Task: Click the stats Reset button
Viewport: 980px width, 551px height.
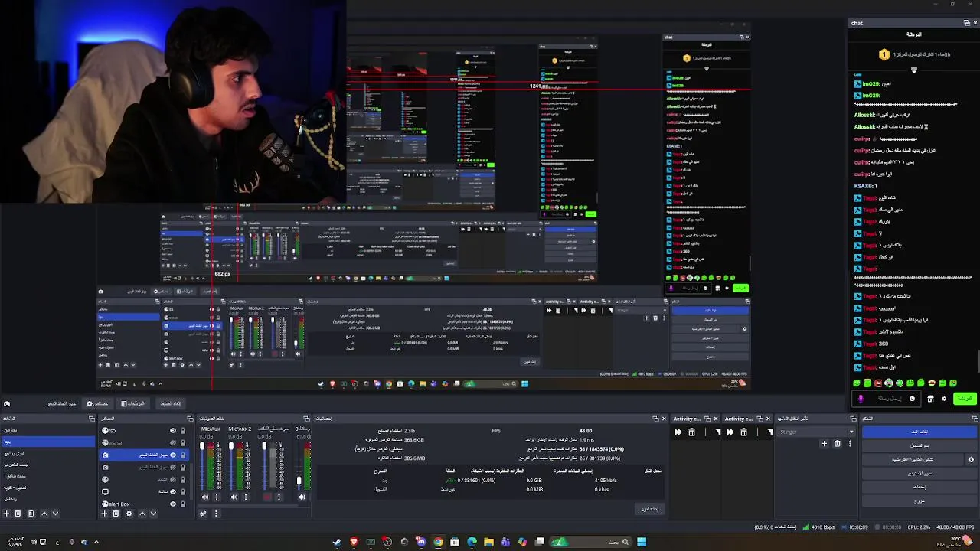Action: [649, 509]
